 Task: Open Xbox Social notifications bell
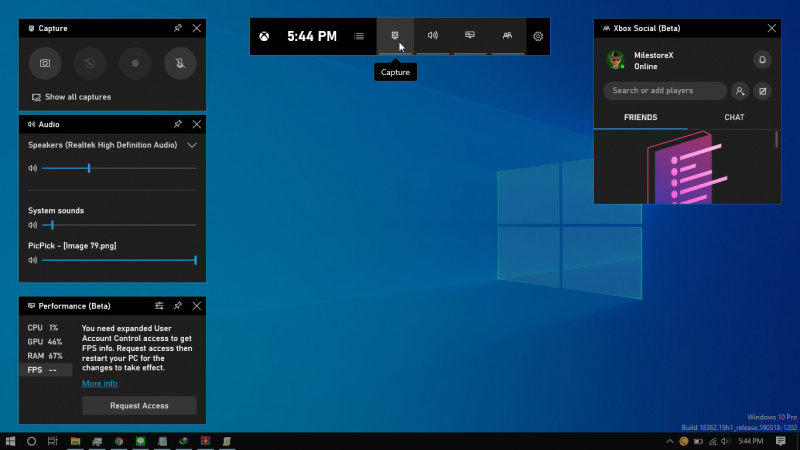(x=762, y=60)
